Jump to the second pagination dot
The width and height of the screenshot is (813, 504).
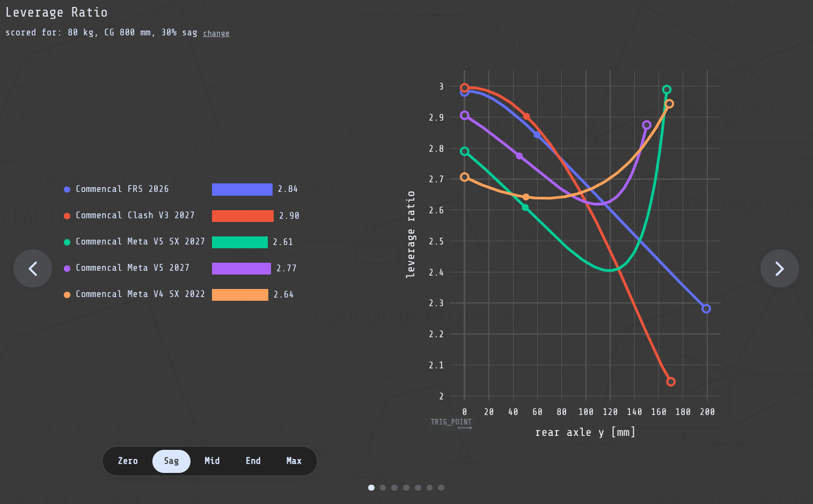(383, 487)
